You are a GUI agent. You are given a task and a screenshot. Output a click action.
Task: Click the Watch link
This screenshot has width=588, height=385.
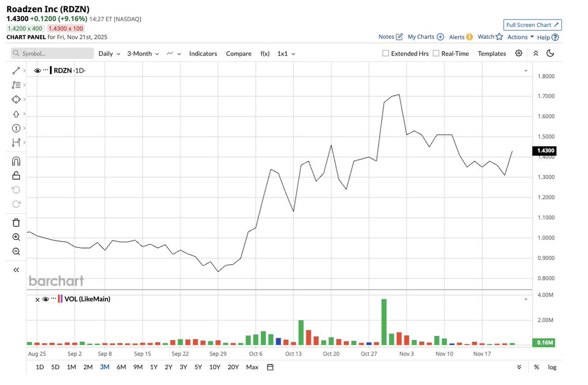click(x=486, y=37)
